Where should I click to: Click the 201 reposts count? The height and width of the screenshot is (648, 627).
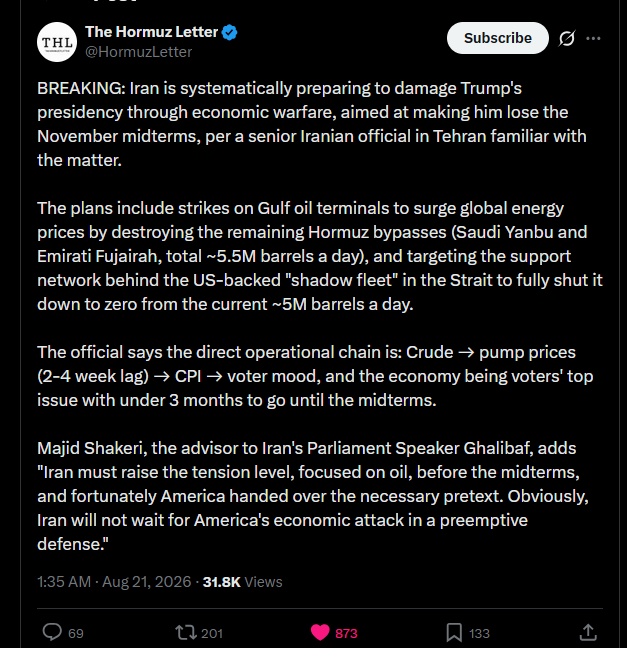click(x=212, y=634)
